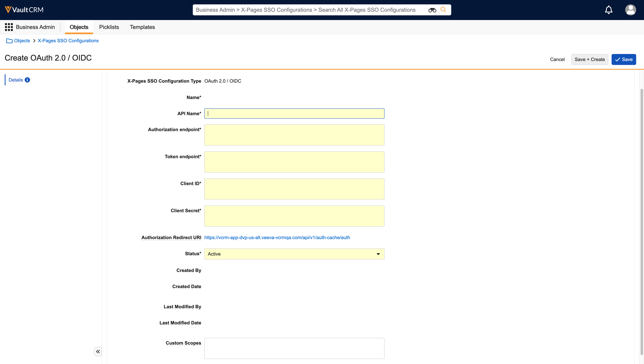Collapse the left sidebar panel
Screen dimensions: 644x364
click(x=98, y=351)
